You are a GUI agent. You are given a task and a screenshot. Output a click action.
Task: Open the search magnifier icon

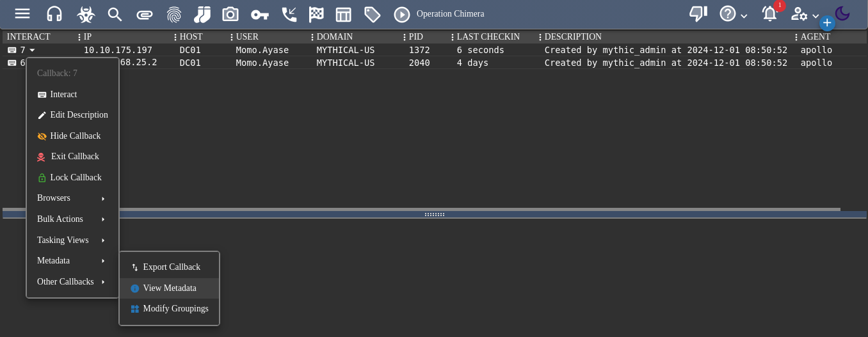115,14
